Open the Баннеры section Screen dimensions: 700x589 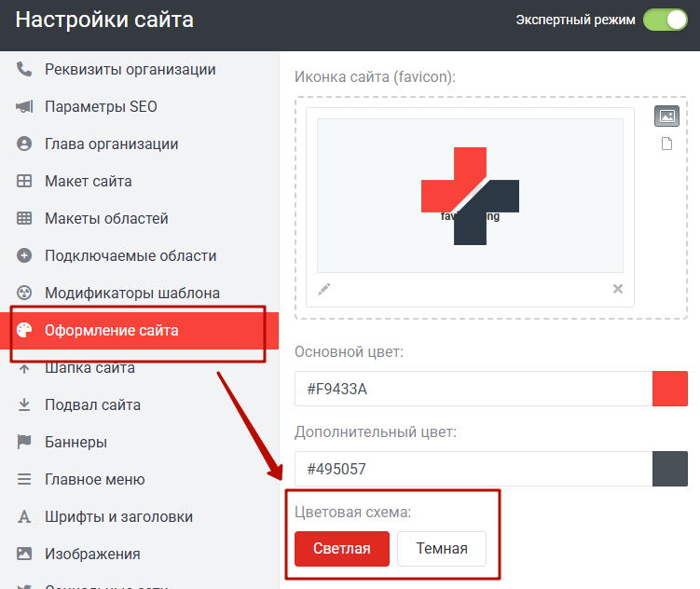pos(75,442)
